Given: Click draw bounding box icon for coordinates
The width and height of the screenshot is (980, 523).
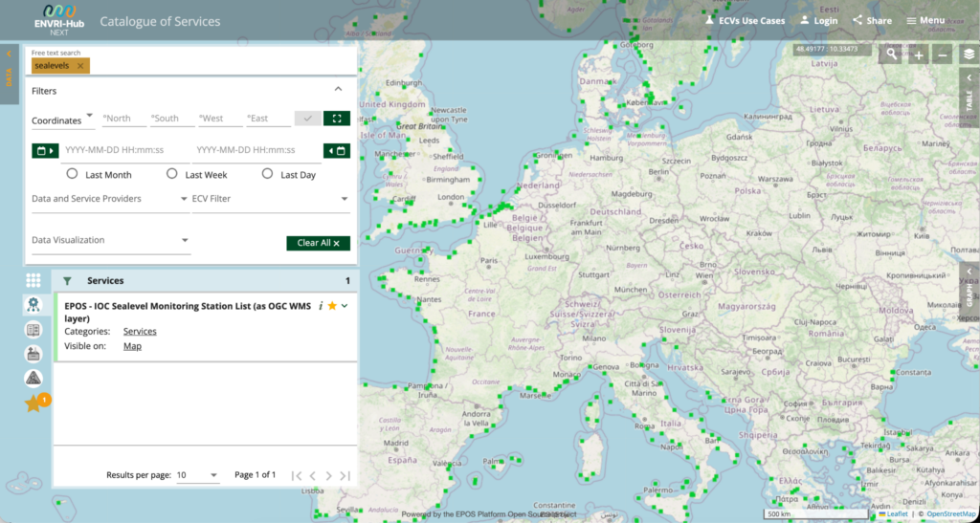Looking at the screenshot, I should click(x=337, y=119).
